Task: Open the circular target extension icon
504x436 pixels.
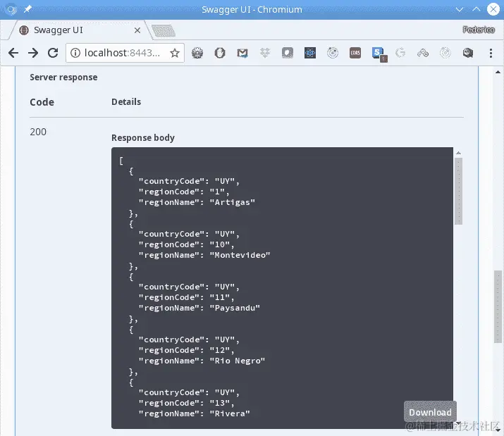Action: [333, 53]
